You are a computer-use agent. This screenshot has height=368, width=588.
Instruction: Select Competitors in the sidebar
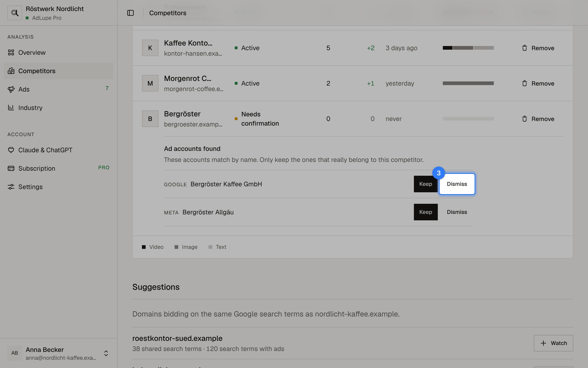tap(58, 71)
